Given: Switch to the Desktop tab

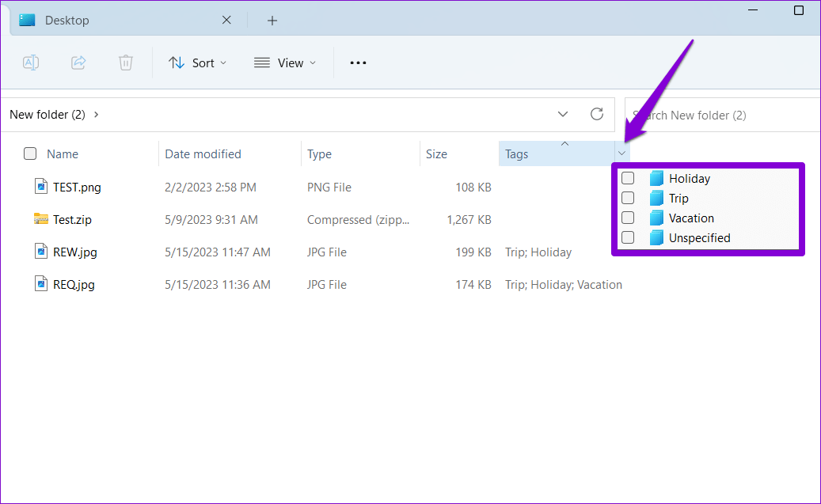Looking at the screenshot, I should [x=67, y=20].
